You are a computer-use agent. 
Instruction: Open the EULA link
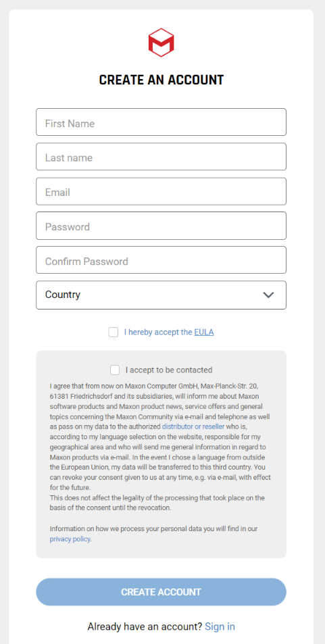[204, 332]
